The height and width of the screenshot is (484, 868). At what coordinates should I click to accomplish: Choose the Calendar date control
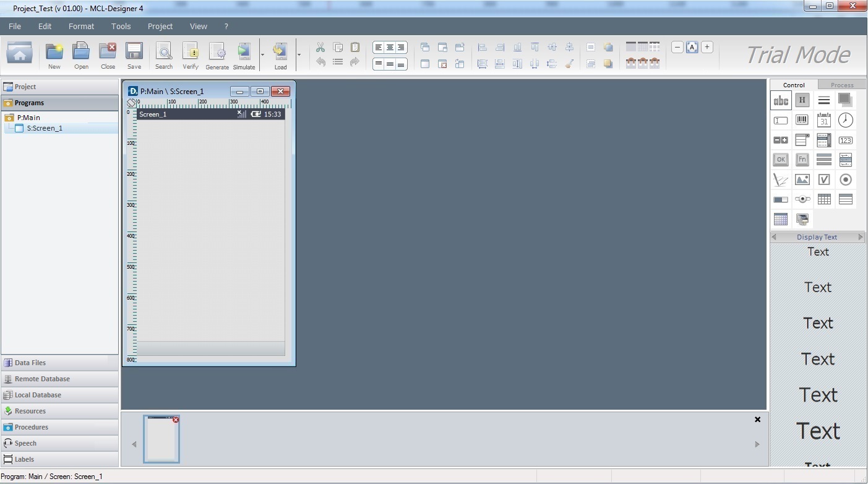(823, 120)
